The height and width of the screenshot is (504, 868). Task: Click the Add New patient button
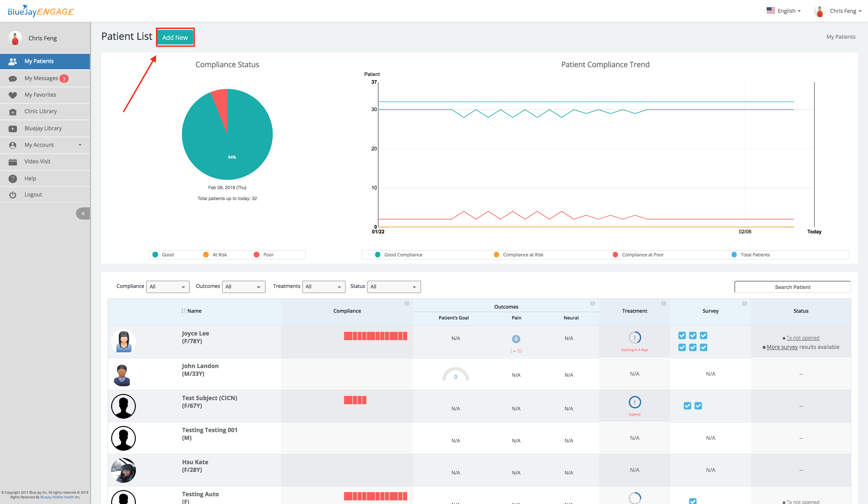[175, 37]
